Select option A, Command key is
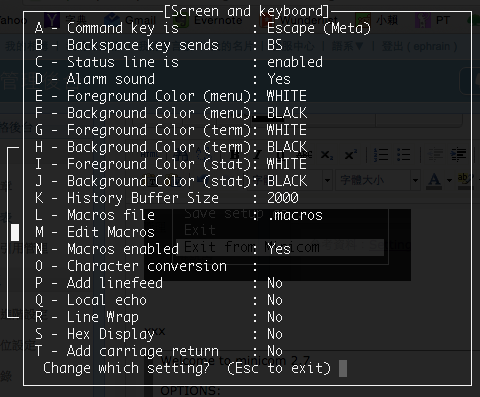Viewport: 480px width, 397px height. (x=203, y=28)
